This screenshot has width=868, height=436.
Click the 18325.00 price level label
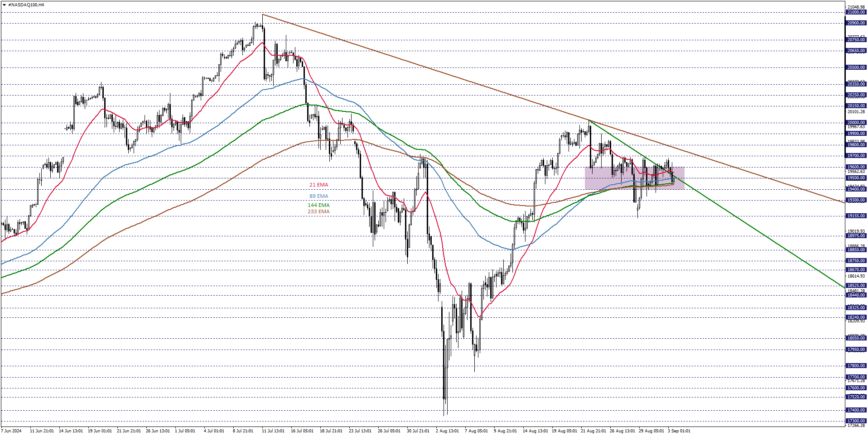click(x=856, y=308)
